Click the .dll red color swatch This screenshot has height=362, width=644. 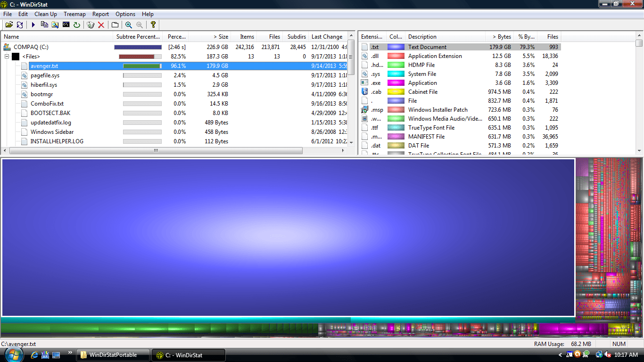pos(396,56)
